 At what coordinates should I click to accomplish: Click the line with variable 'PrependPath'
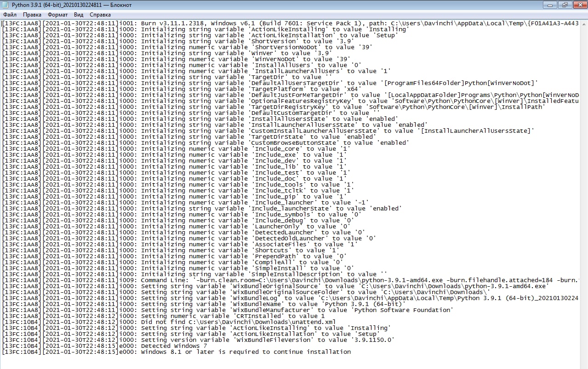click(x=174, y=256)
